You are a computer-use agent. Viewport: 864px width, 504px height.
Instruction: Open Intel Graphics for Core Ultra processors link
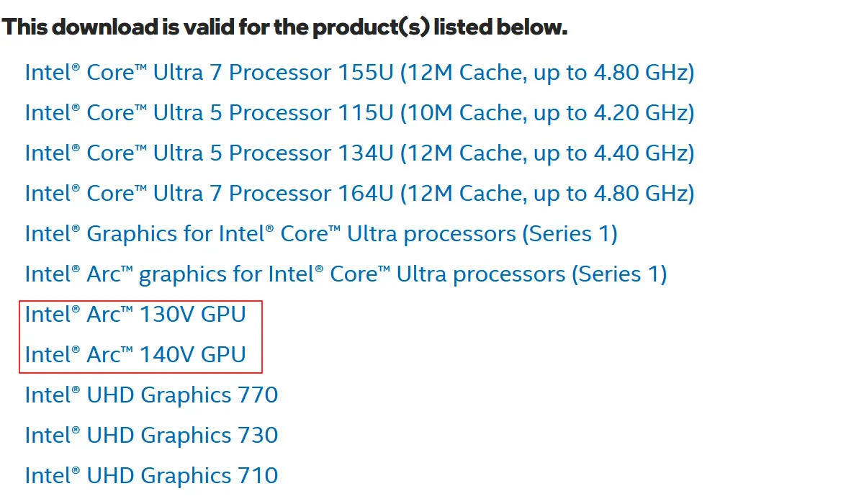(x=321, y=234)
